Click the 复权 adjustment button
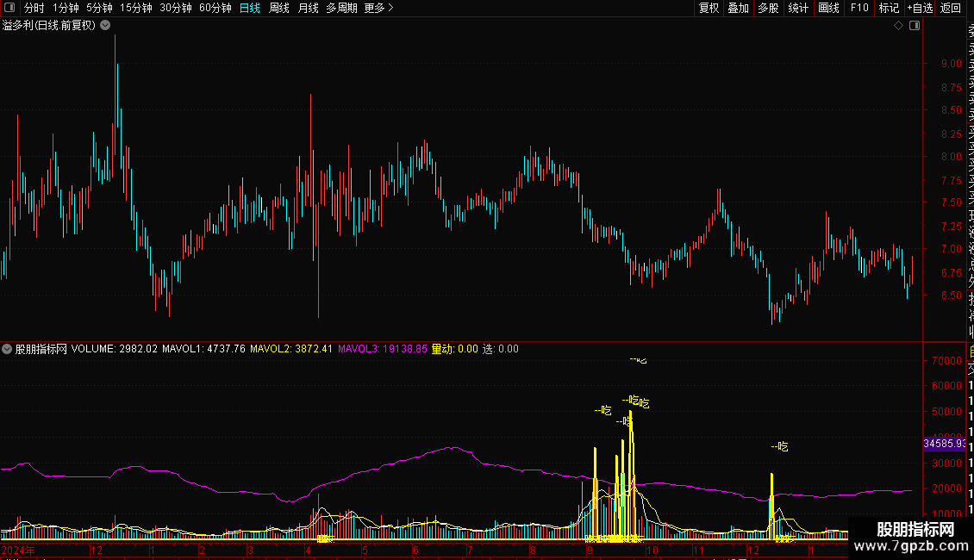This screenshot has height=560, width=974. coord(709,8)
